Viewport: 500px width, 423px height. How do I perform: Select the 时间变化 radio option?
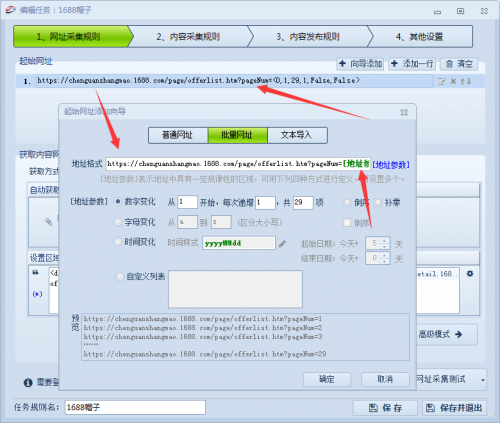coord(118,242)
